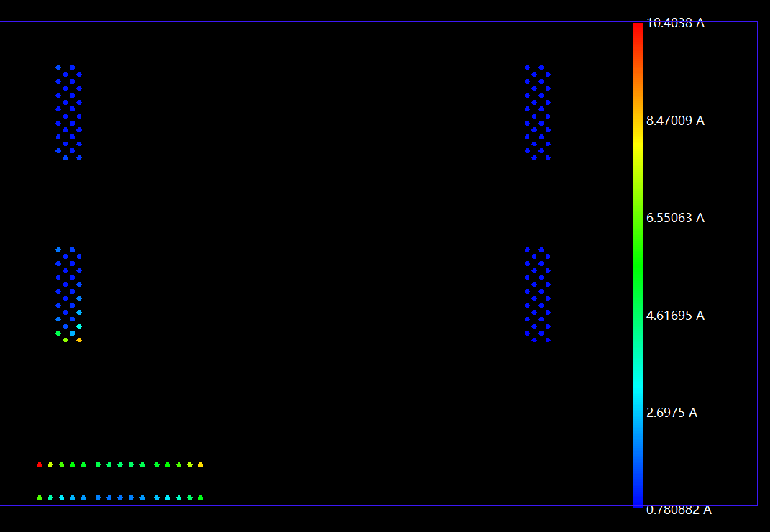Select the red outlier point in the bottom row
Screen dimensions: 770x532
point(39,464)
